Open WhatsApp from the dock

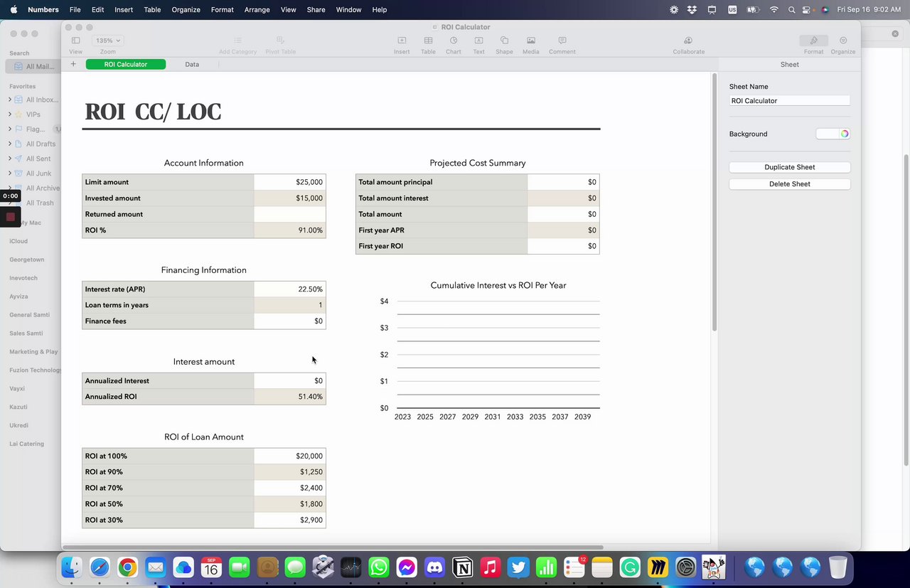coord(379,567)
